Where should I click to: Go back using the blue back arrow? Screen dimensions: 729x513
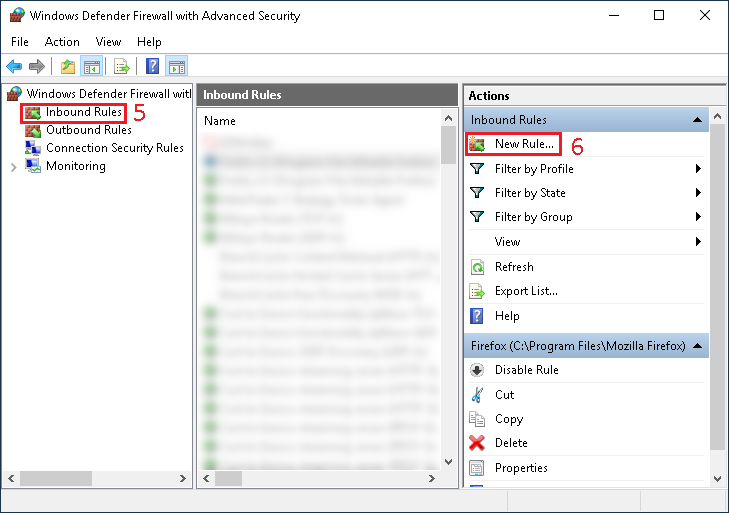(14, 67)
